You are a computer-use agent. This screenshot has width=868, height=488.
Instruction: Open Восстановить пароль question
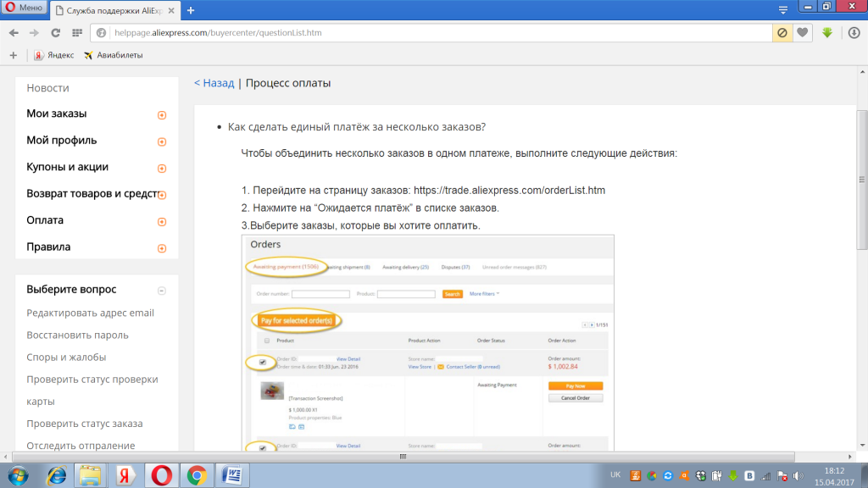(x=77, y=335)
